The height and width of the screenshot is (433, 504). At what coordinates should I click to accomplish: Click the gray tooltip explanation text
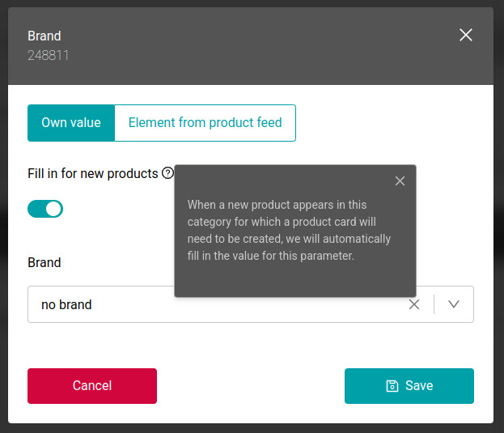coord(289,231)
